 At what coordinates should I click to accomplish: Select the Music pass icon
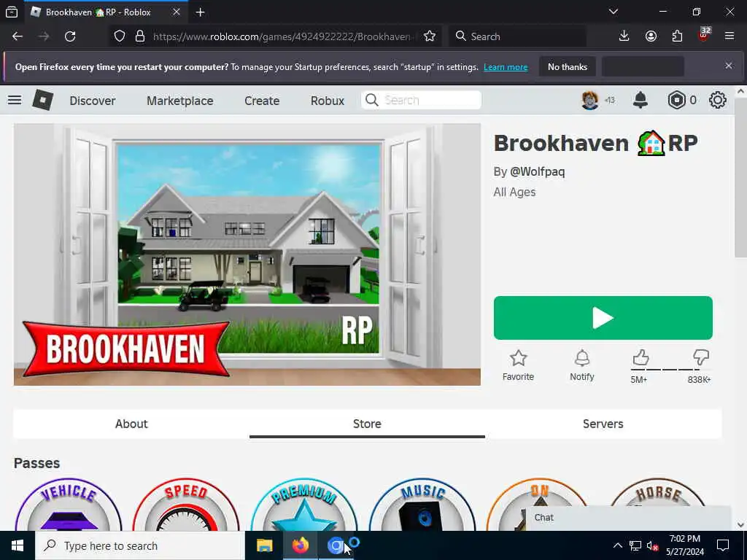coord(422,505)
